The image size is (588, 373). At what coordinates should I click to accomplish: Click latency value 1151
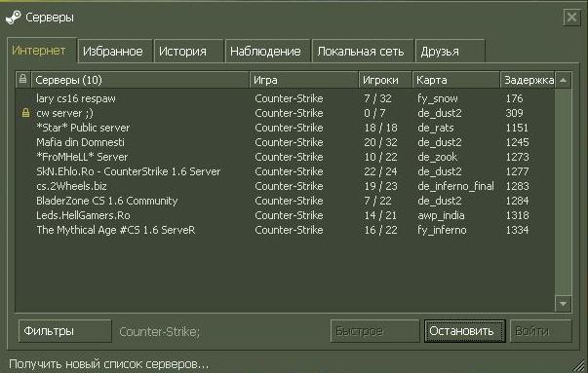[x=517, y=128]
